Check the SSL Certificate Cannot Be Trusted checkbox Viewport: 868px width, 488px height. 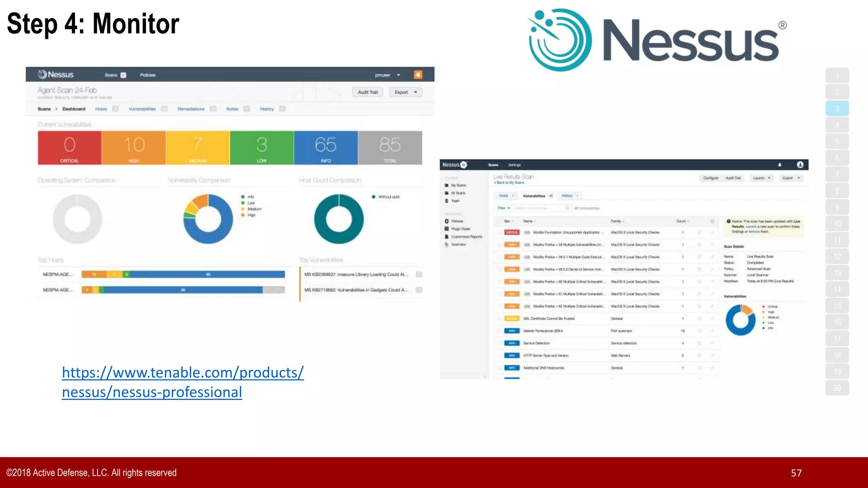tap(499, 319)
